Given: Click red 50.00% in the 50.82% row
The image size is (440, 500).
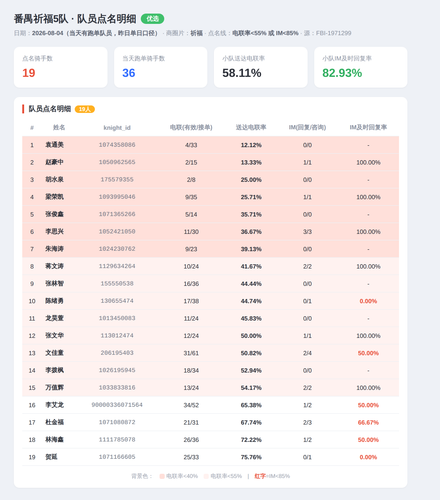Looking at the screenshot, I should coord(368,353).
